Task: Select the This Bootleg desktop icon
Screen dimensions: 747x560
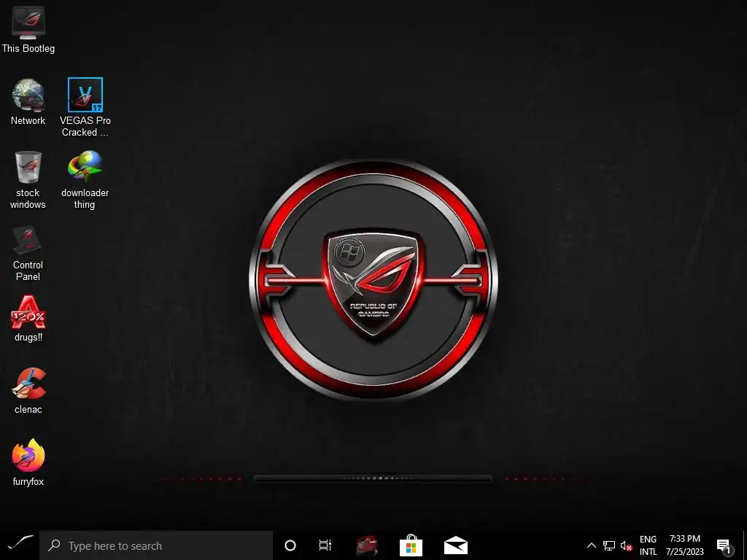Action: [x=28, y=29]
